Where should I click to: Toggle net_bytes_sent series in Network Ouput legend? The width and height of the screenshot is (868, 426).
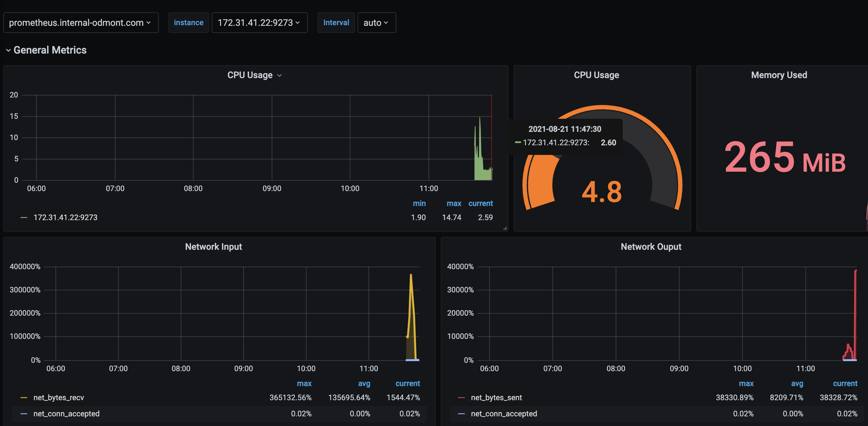click(496, 398)
